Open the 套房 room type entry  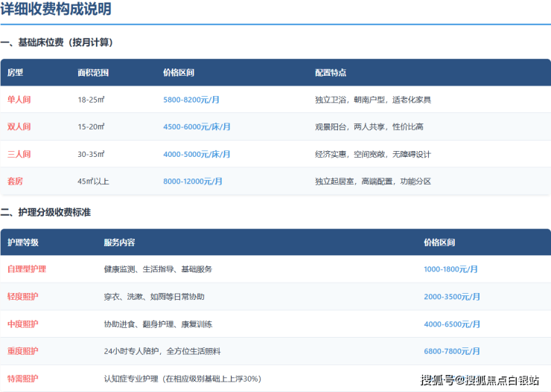click(15, 181)
